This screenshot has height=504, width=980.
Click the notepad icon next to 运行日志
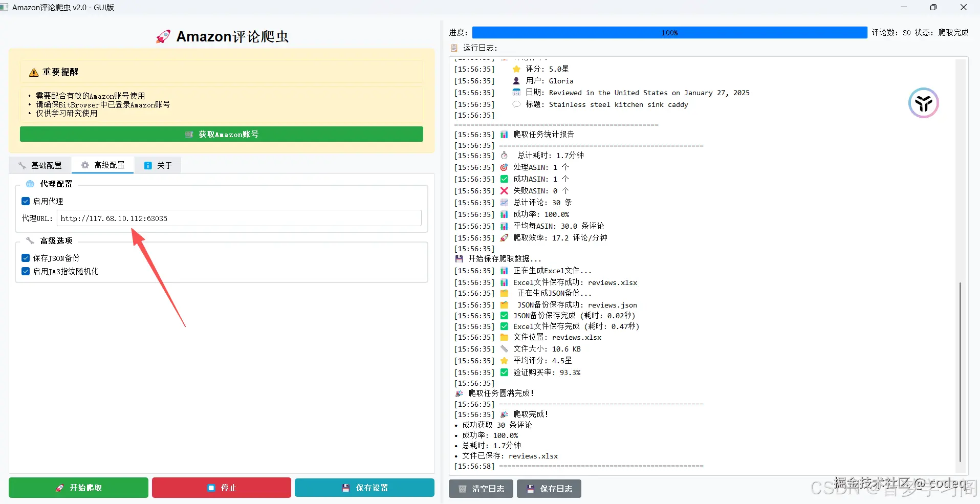pos(454,48)
